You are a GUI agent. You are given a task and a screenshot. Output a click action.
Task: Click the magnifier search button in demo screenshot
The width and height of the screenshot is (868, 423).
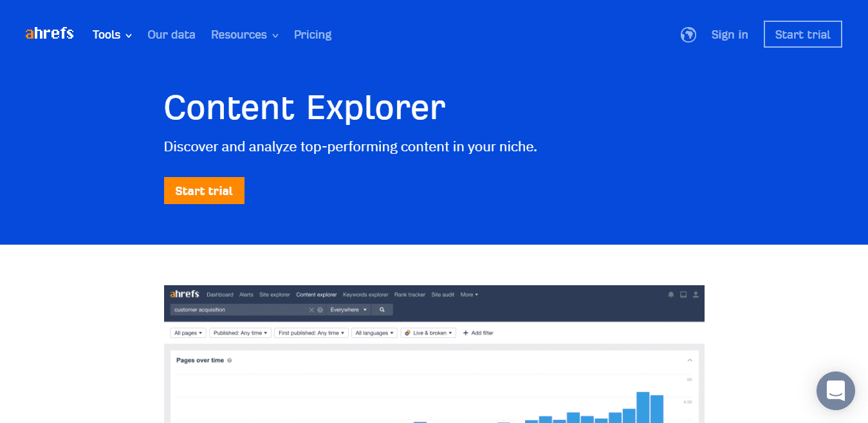382,310
